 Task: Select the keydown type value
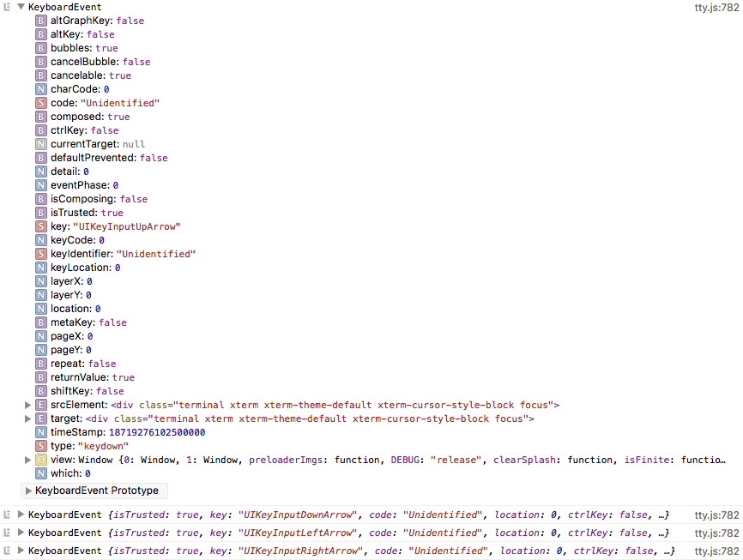point(103,446)
